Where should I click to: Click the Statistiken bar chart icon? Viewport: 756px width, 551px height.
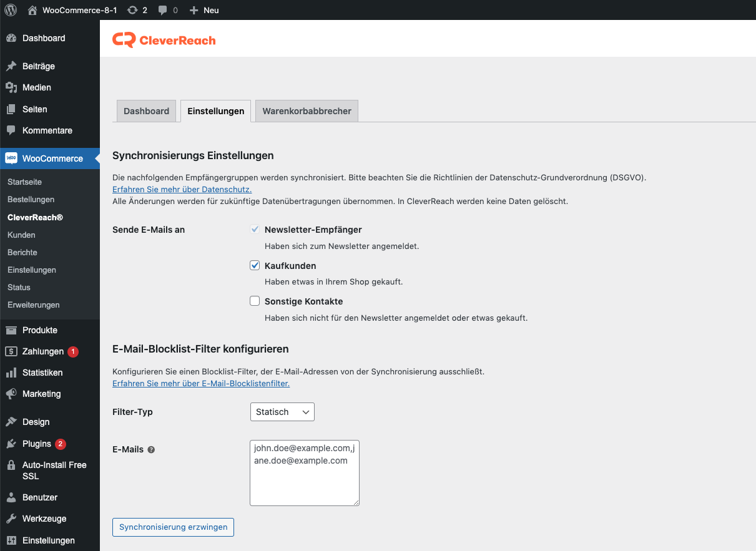(11, 373)
